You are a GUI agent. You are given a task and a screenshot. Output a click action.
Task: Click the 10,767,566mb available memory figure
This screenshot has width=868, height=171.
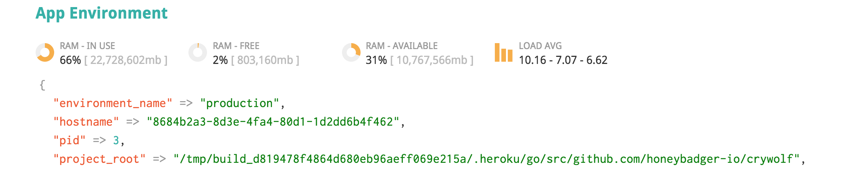(x=432, y=60)
